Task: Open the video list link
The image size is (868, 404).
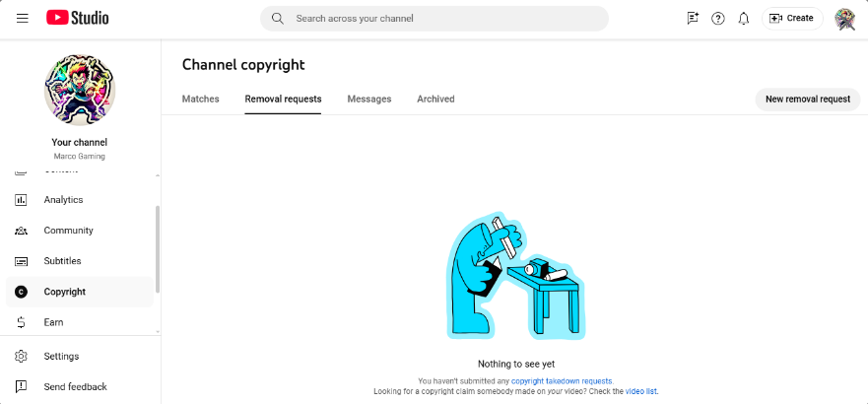Action: coord(641,391)
